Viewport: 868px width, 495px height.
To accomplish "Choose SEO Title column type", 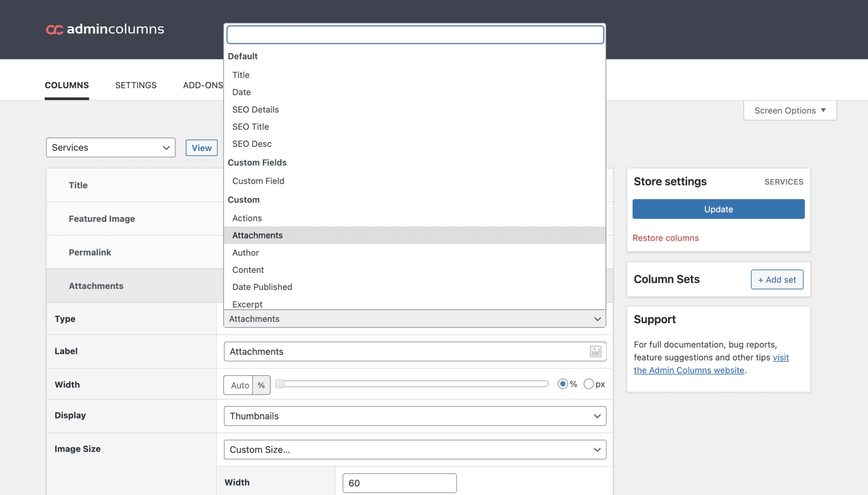I will [x=415, y=127].
